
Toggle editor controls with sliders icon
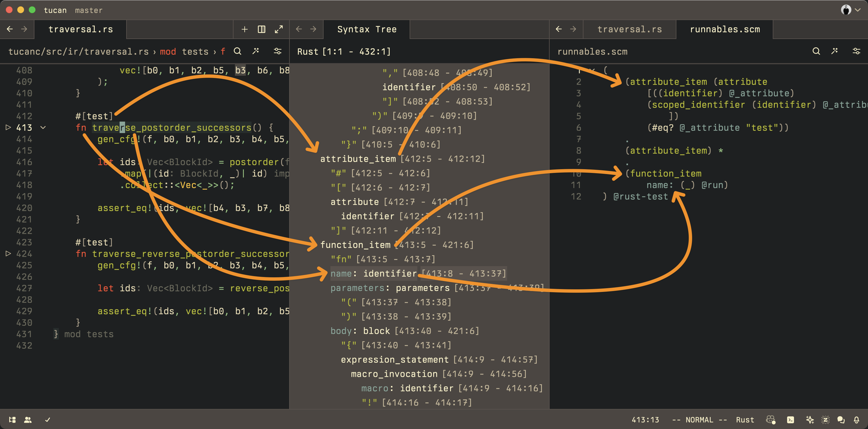[277, 51]
